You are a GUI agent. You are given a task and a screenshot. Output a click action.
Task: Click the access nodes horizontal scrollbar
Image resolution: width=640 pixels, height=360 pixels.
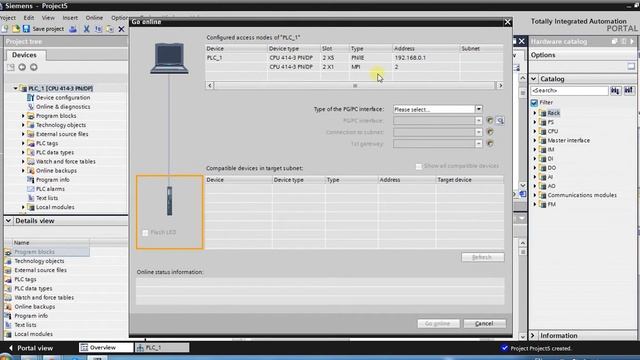[354, 85]
